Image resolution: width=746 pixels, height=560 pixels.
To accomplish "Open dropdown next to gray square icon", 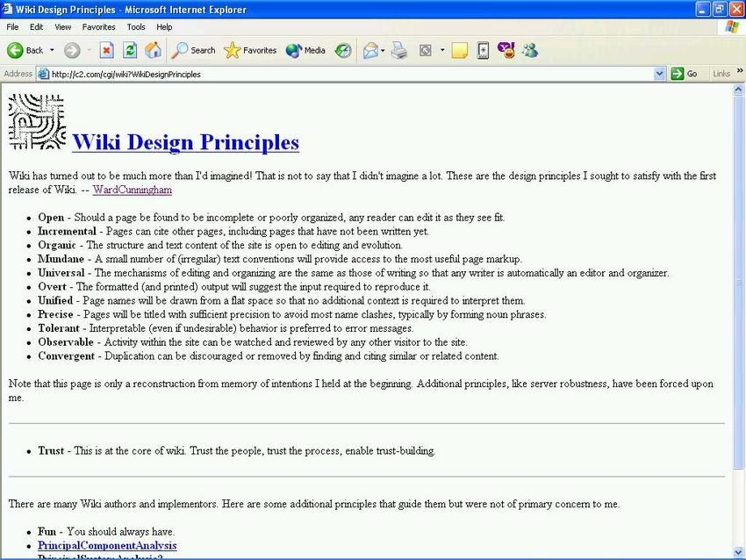I will [442, 50].
